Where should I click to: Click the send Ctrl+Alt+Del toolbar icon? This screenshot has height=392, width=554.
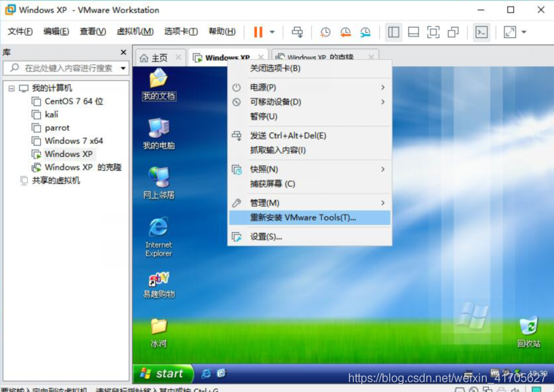coord(297,32)
